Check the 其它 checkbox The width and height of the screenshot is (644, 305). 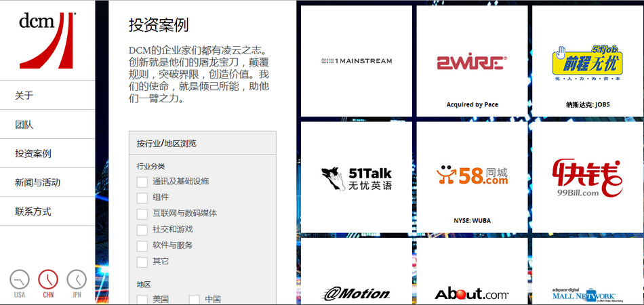(x=142, y=262)
